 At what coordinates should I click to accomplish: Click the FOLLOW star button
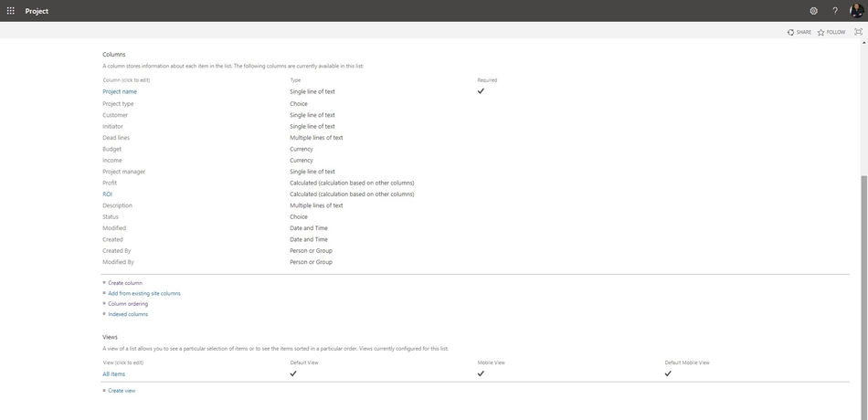[831, 32]
